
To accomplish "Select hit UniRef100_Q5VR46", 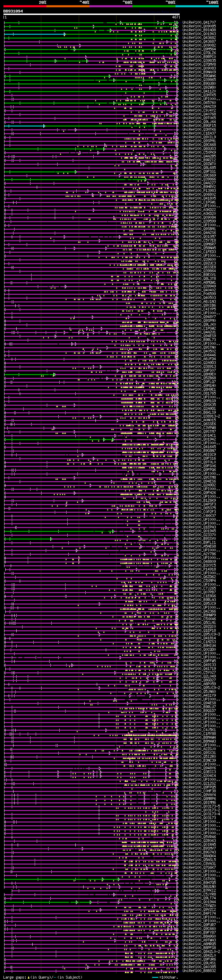I will pyautogui.click(x=199, y=836).
